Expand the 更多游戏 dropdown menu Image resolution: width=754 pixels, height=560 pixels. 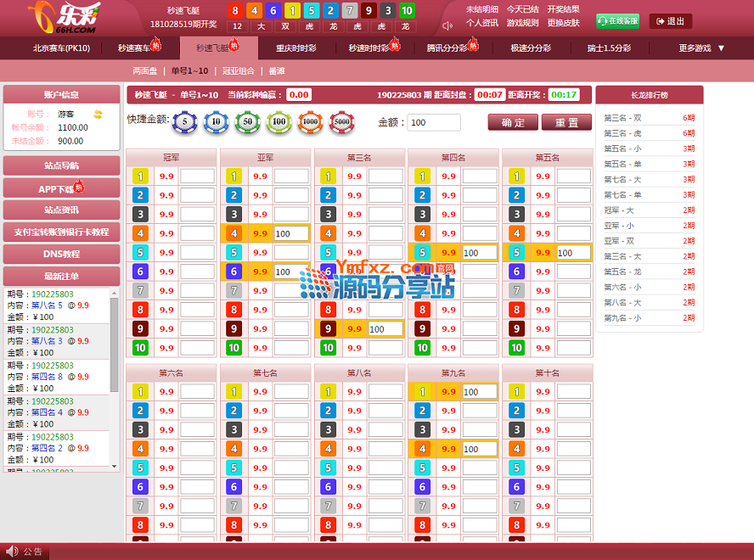701,48
